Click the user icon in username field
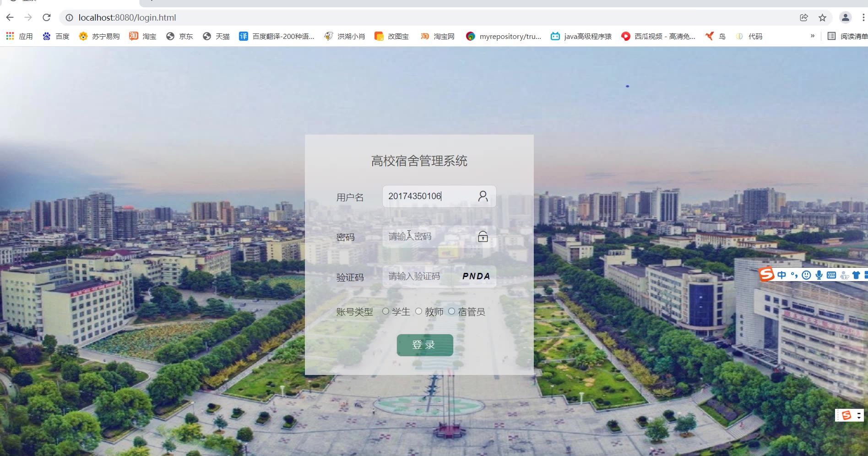 pyautogui.click(x=483, y=196)
